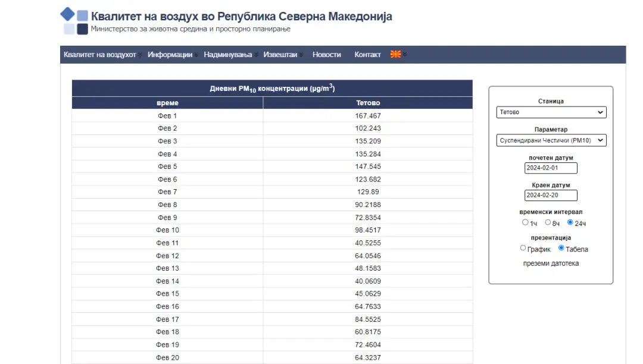643x364 pixels.
Task: Open the Извештаи menu
Action: [x=280, y=55]
